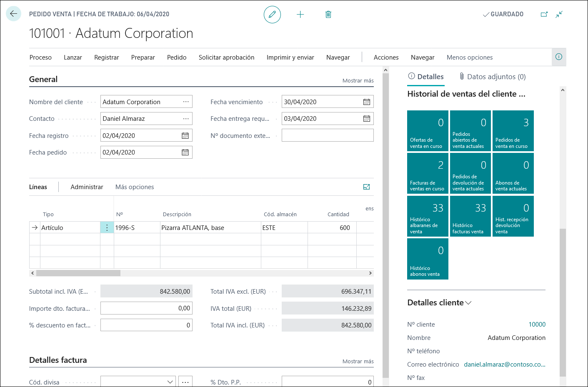Show more fields in Detalles factura

coord(358,362)
